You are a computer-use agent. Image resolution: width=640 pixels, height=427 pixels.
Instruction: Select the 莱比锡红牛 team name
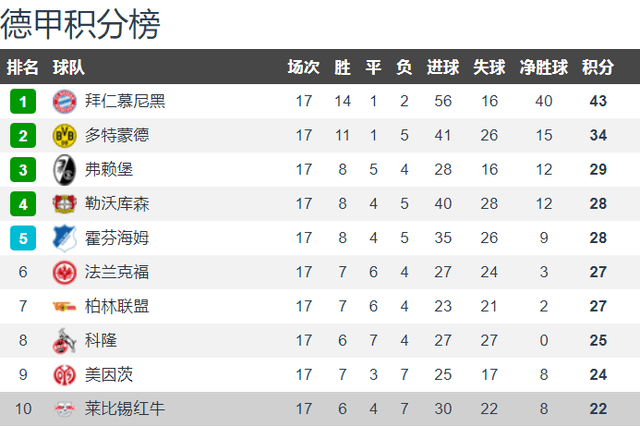pos(125,409)
